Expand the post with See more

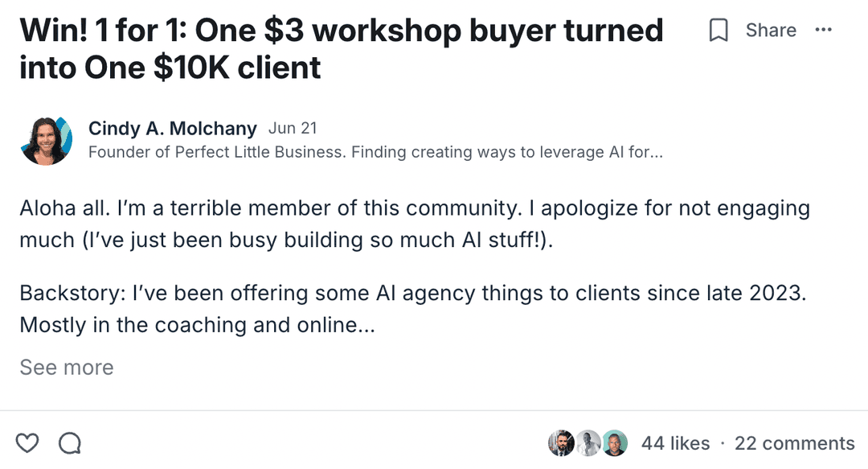pyautogui.click(x=67, y=368)
